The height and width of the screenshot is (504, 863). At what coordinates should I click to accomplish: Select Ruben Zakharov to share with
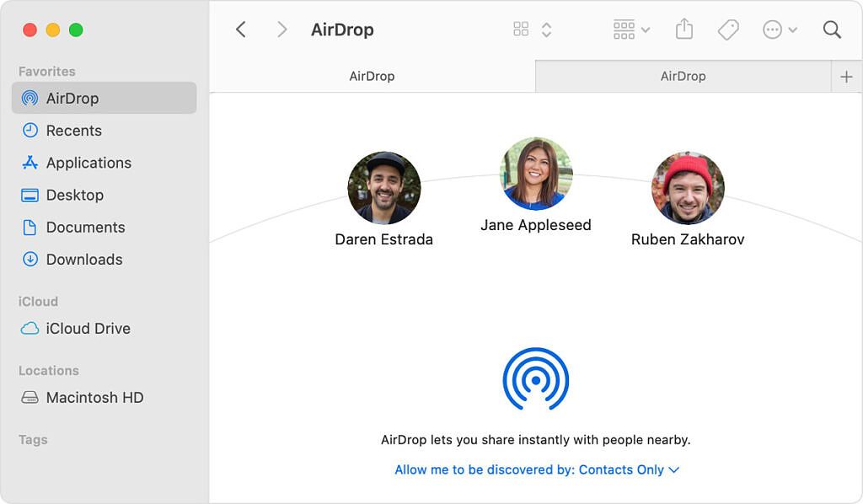[x=688, y=187]
